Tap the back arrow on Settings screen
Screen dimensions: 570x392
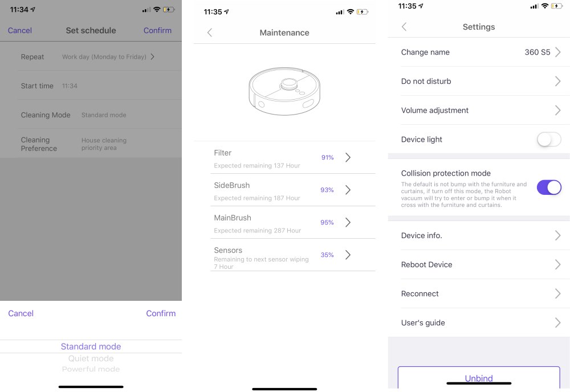coord(404,27)
